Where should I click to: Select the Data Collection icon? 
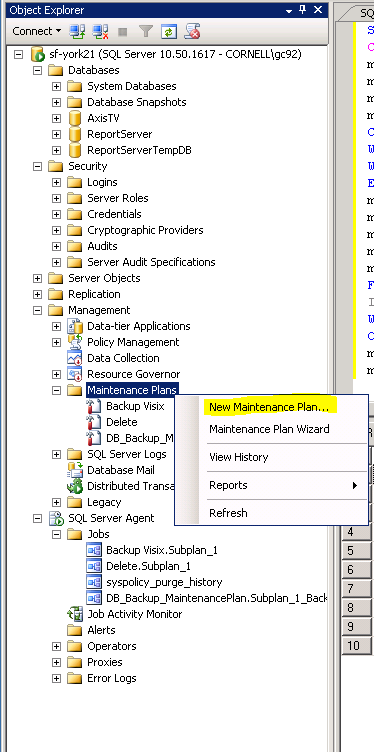[75, 358]
